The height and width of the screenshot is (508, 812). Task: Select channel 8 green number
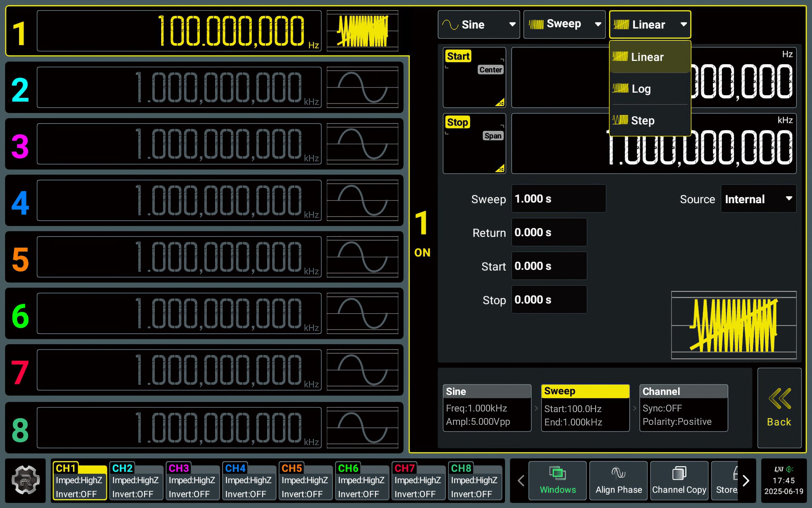coord(20,430)
